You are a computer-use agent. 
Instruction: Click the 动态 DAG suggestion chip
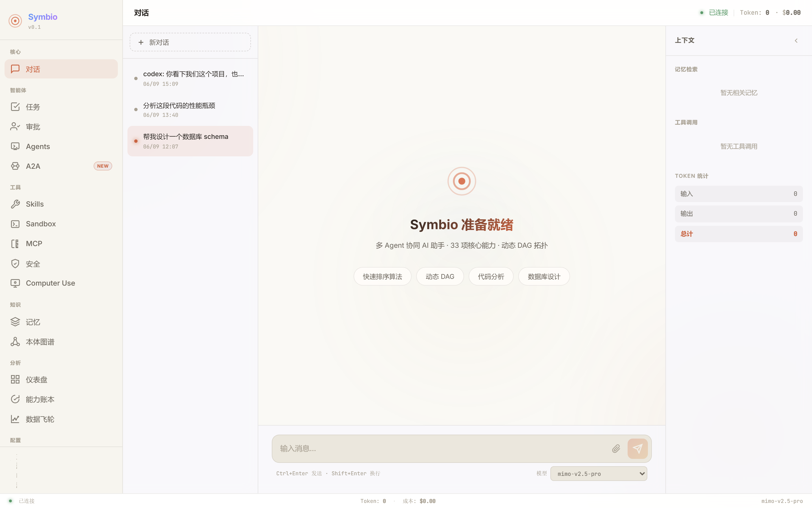click(440, 277)
